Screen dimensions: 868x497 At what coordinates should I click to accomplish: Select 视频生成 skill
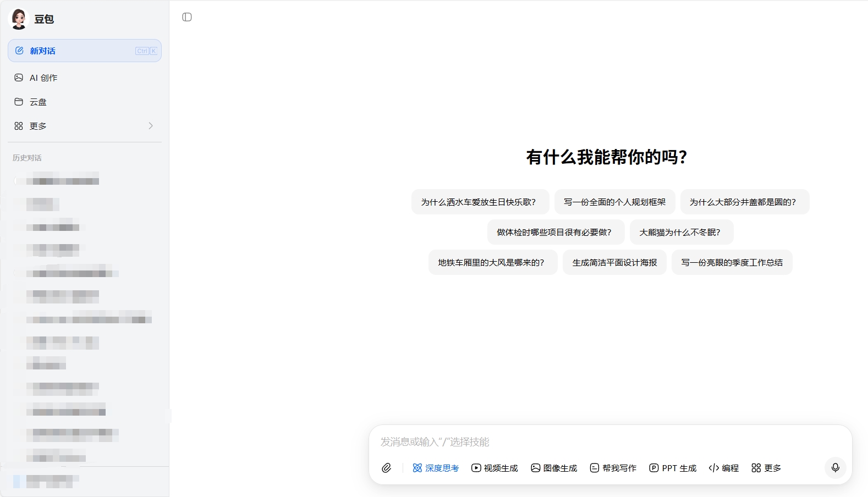[495, 468]
